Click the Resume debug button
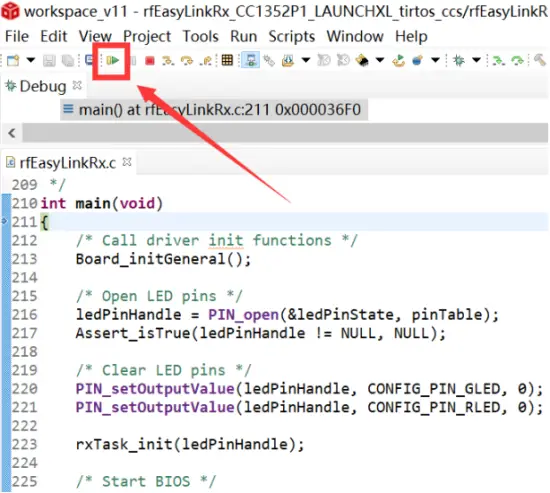 pos(113,61)
